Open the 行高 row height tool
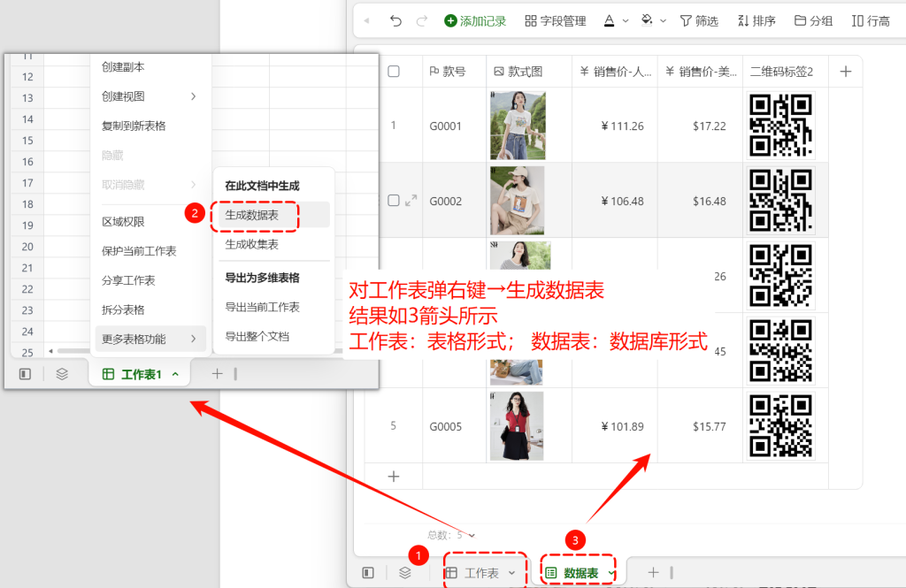Screen dimensions: 906x588 click(871, 21)
